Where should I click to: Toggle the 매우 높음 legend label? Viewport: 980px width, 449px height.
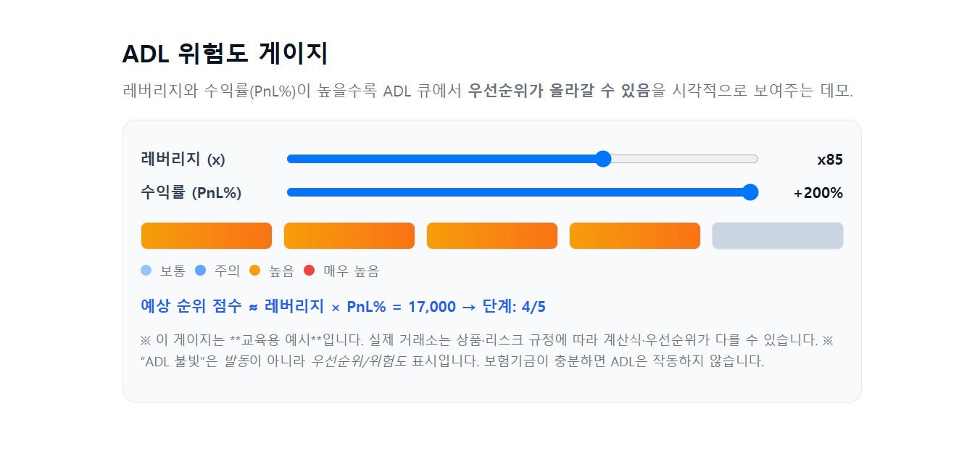click(353, 271)
